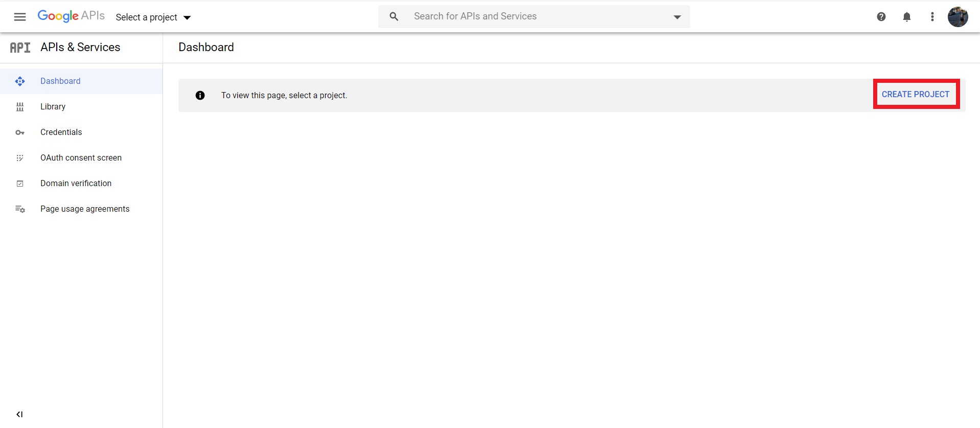This screenshot has height=428, width=980.
Task: Go to OAuth consent screen
Action: (x=81, y=158)
